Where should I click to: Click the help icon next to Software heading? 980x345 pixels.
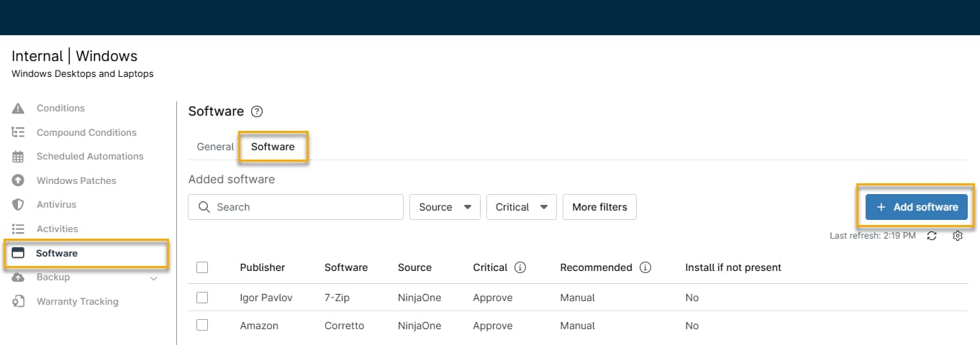coord(257,111)
